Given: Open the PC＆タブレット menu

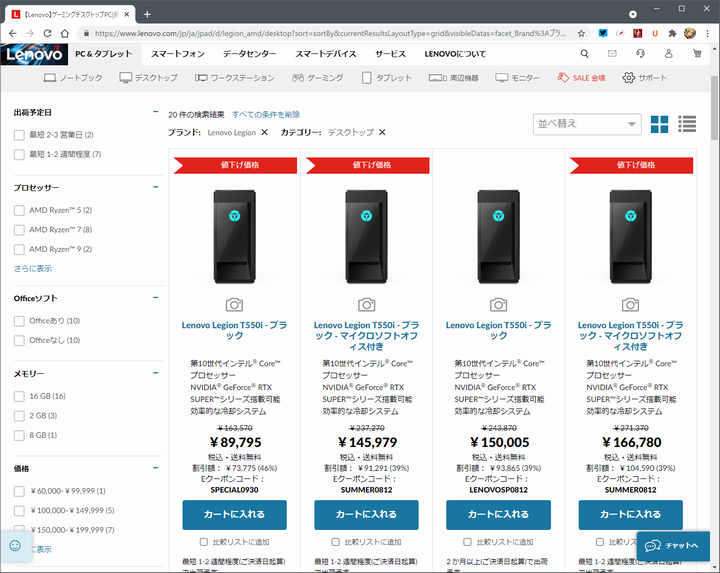Looking at the screenshot, I should click(x=104, y=54).
